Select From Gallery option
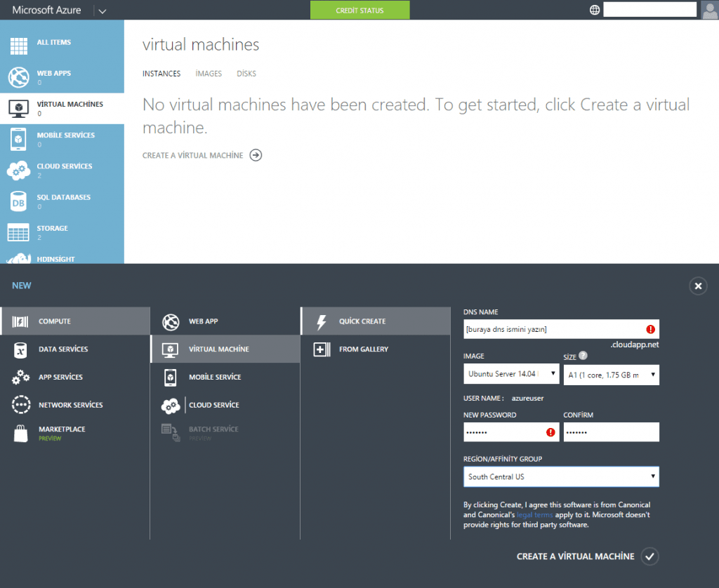719x588 pixels. pyautogui.click(x=363, y=349)
